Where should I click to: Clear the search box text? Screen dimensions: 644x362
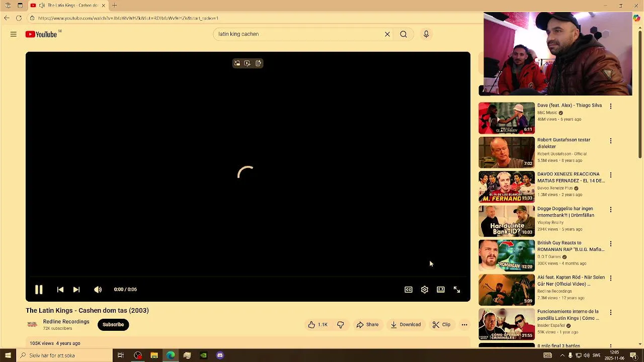pos(387,34)
